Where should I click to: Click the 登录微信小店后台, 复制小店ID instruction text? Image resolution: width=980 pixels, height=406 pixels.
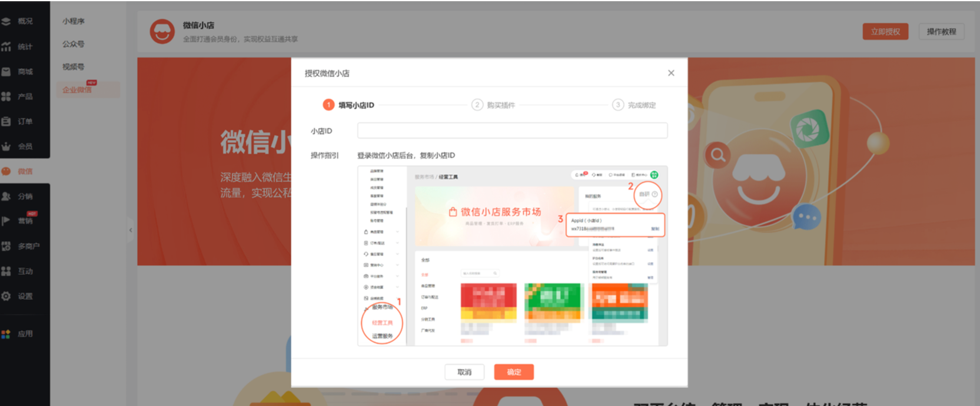tap(406, 155)
